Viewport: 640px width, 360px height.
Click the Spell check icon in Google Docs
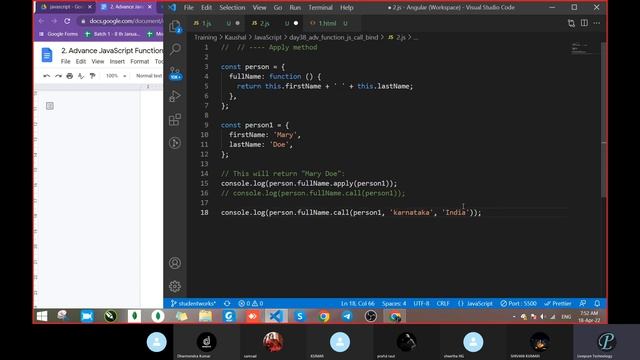click(81, 76)
